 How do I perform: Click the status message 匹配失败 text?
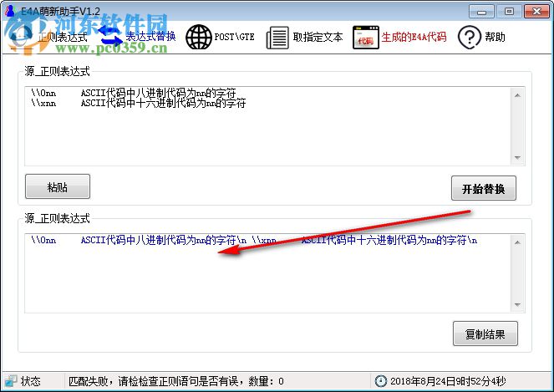point(176,381)
